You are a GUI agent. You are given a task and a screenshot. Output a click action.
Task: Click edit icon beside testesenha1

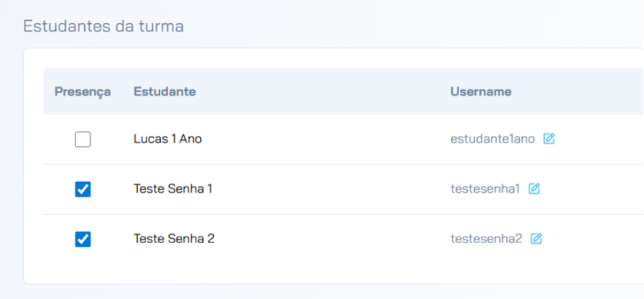534,189
